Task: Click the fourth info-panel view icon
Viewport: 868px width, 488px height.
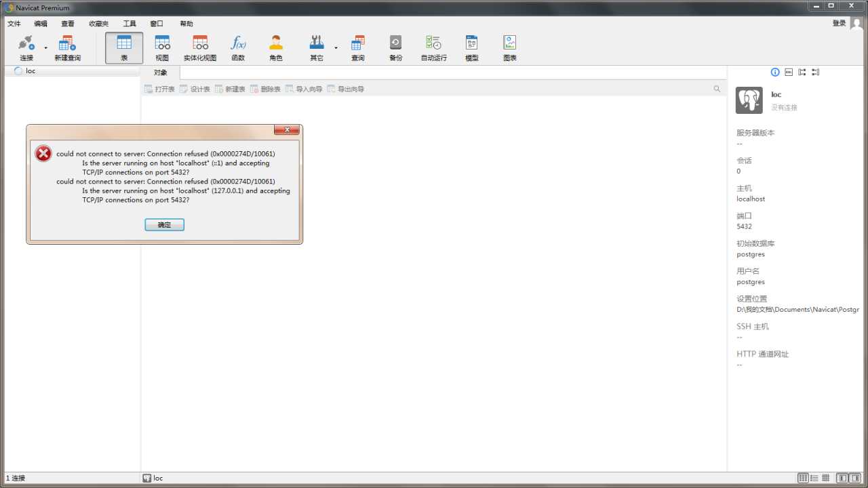Action: (816, 72)
